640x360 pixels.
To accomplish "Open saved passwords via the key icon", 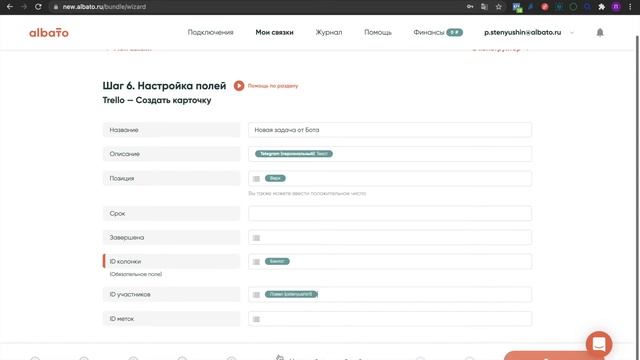I will [x=470, y=7].
